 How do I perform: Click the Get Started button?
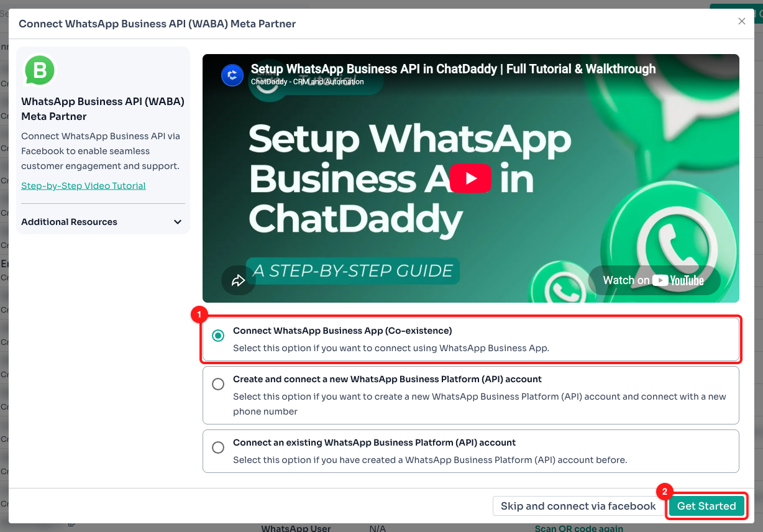point(706,506)
